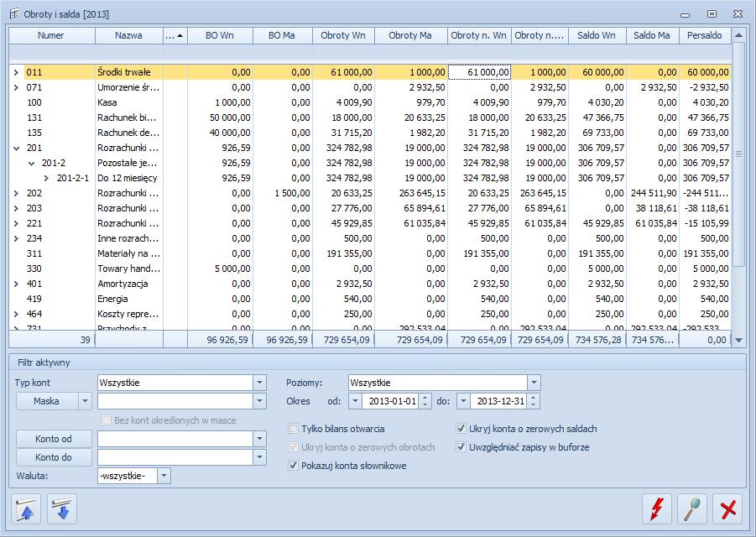Screen dimensions: 756x537
Task: Click the sorted narrow column header with arrow
Action: [175, 35]
